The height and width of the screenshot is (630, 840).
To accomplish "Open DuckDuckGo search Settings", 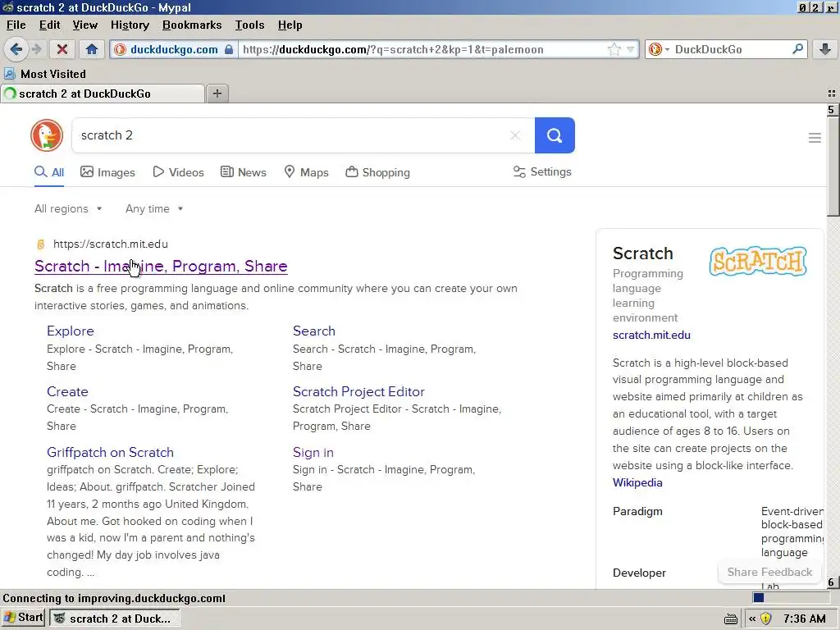I will 542,171.
